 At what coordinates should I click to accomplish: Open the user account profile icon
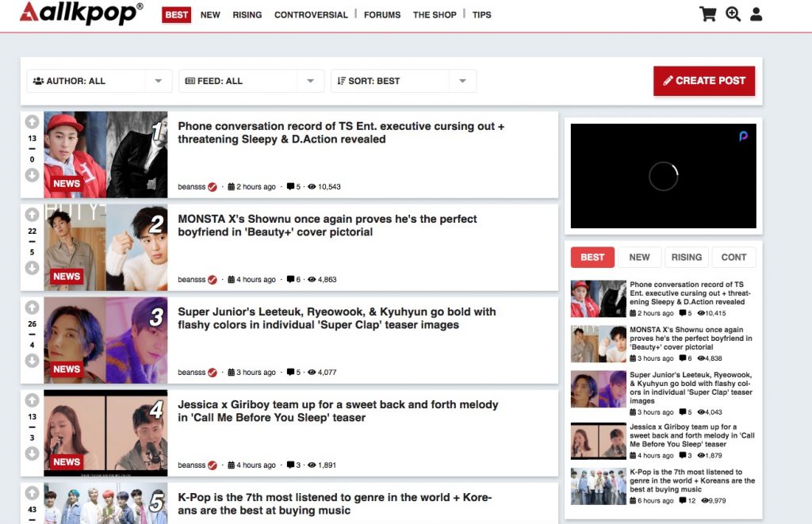pos(756,14)
